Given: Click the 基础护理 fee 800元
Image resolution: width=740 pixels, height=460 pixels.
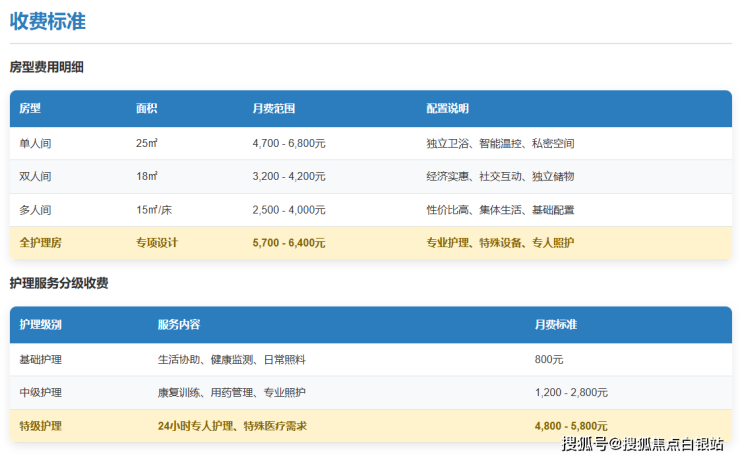Looking at the screenshot, I should point(551,359).
